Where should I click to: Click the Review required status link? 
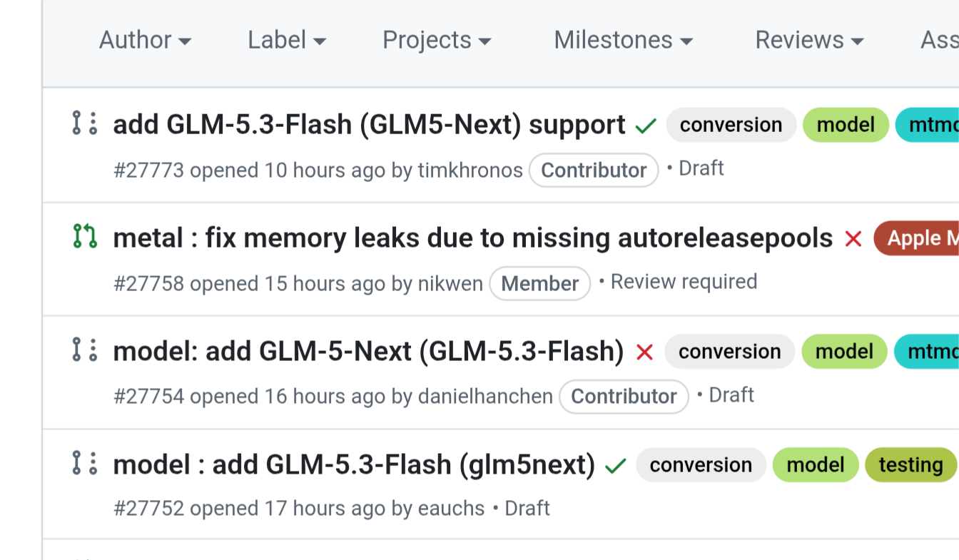tap(684, 282)
